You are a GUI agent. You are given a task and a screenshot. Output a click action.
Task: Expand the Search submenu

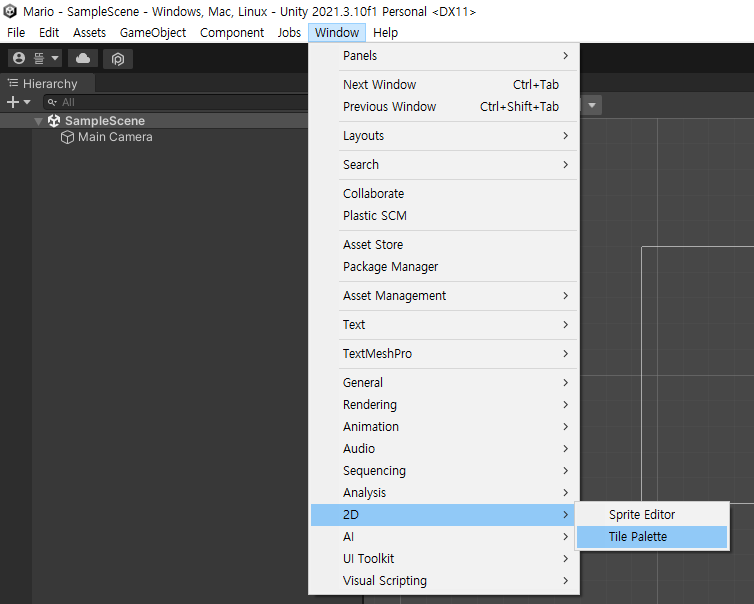tap(444, 164)
